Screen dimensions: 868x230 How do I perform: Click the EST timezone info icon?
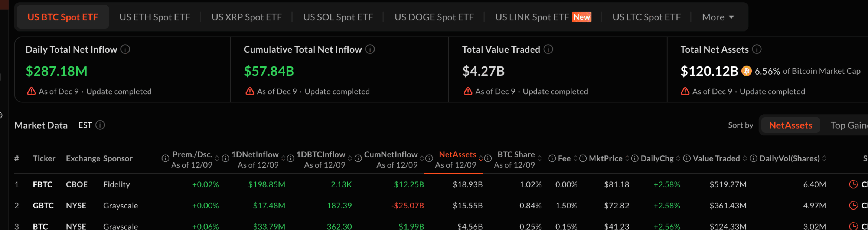click(100, 125)
